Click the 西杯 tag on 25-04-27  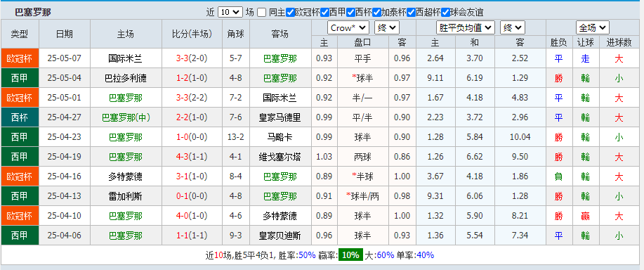coord(20,117)
